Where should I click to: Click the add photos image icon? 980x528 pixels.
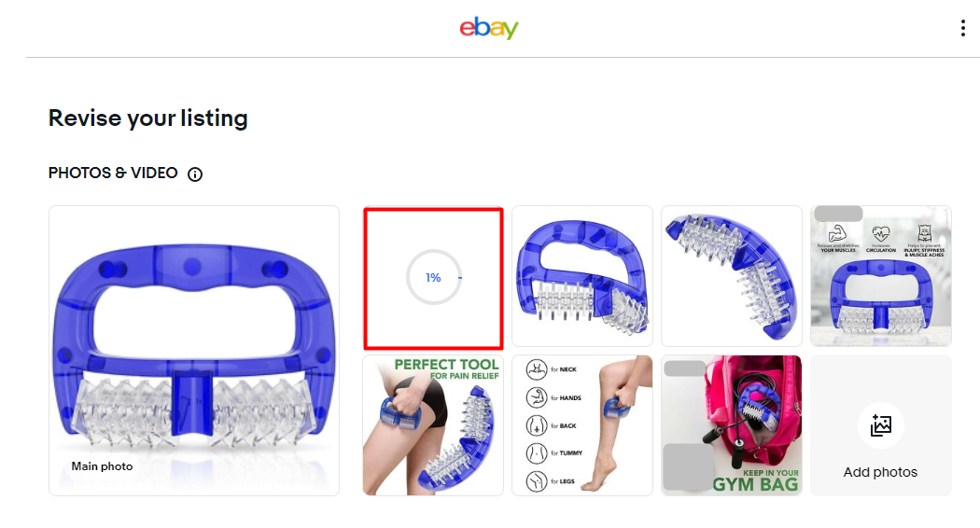pyautogui.click(x=881, y=425)
